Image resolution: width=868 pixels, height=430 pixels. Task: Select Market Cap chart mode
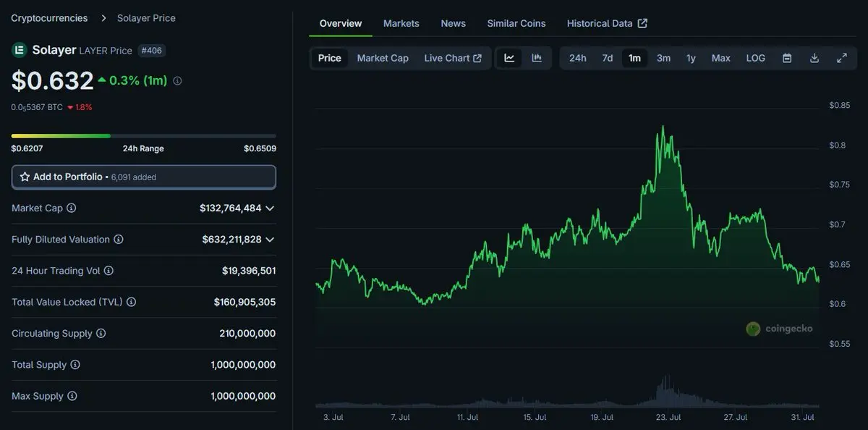383,58
